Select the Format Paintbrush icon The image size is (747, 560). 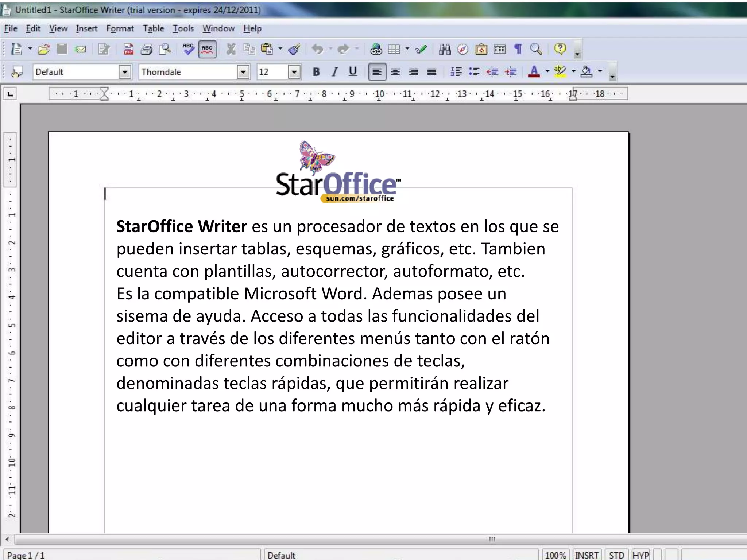tap(294, 49)
